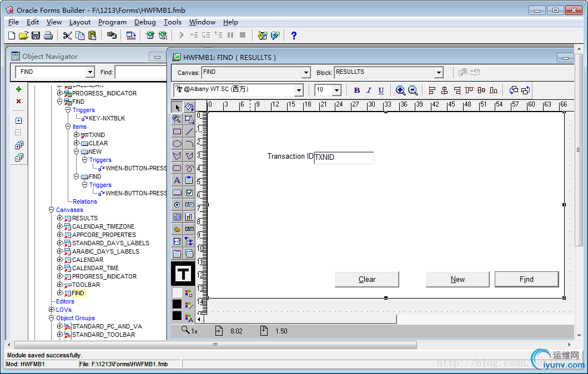The height and width of the screenshot is (374, 588).
Task: Open the Program menu
Action: click(x=112, y=22)
